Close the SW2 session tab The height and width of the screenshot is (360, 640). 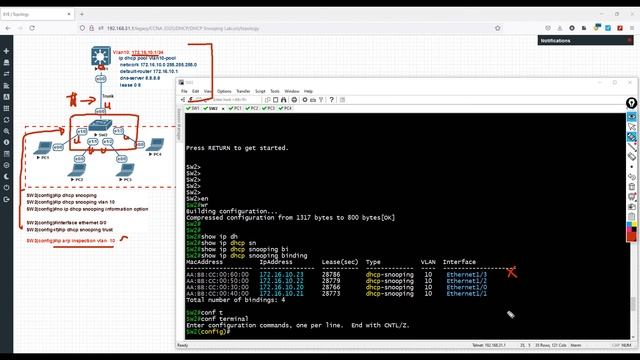[223, 109]
